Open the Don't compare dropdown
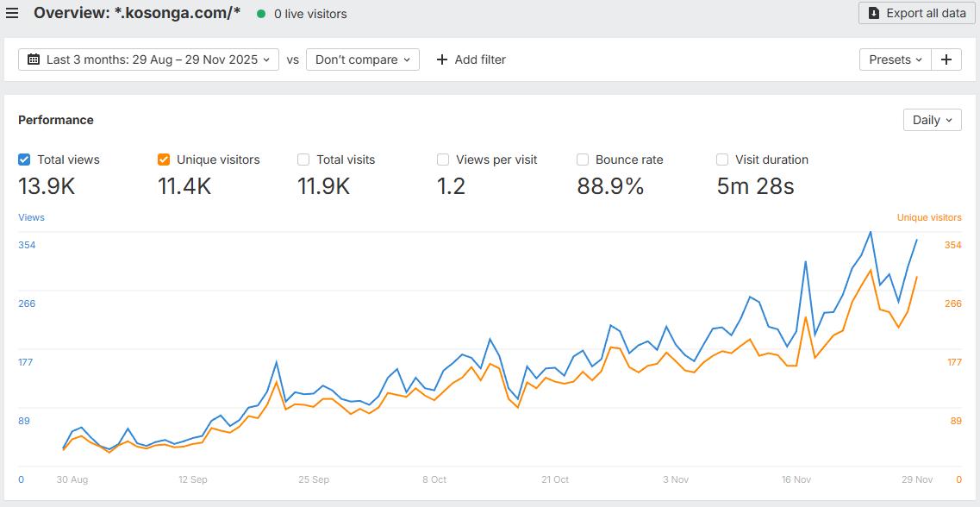Image resolution: width=980 pixels, height=507 pixels. 363,60
